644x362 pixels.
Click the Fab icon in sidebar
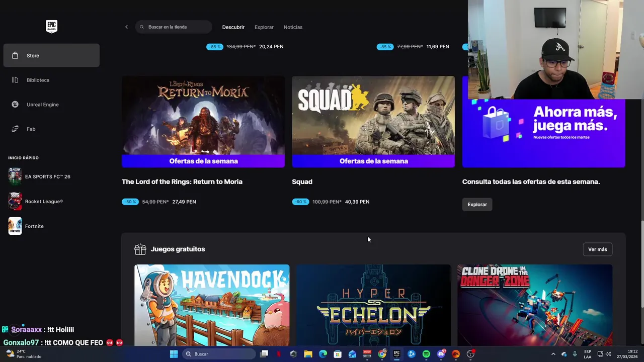(15, 129)
